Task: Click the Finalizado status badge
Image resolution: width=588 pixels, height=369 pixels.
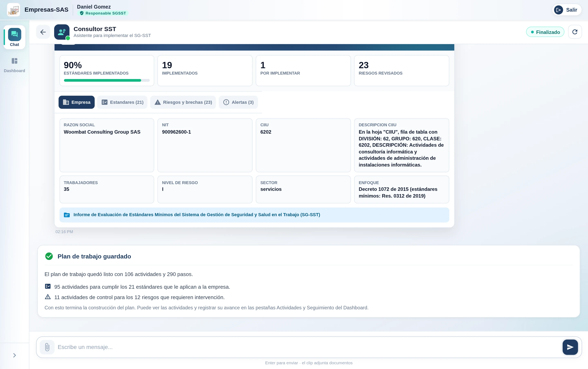Action: coord(545,32)
